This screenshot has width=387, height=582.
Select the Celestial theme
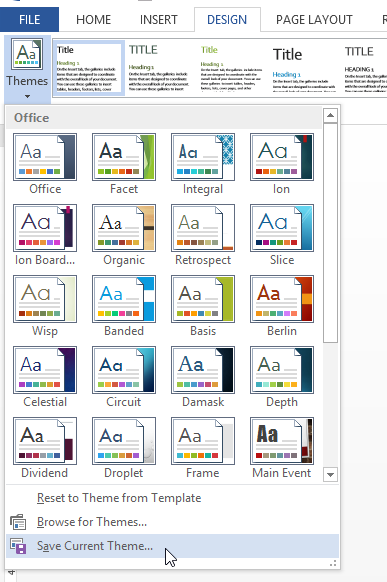tap(45, 370)
